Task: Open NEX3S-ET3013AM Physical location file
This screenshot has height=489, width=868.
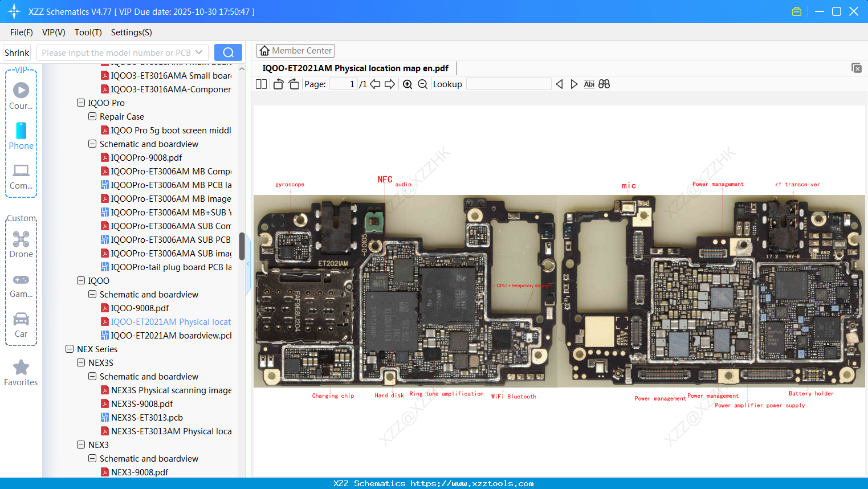Action: click(166, 431)
